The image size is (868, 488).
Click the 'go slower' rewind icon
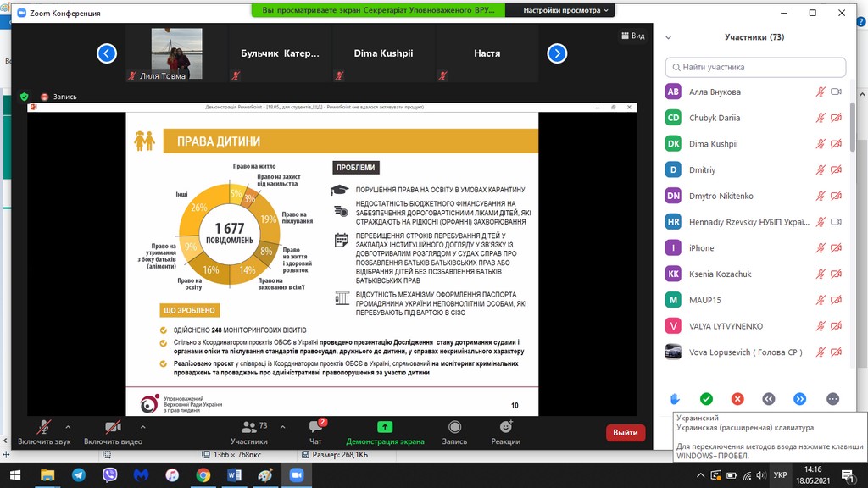[x=769, y=399]
